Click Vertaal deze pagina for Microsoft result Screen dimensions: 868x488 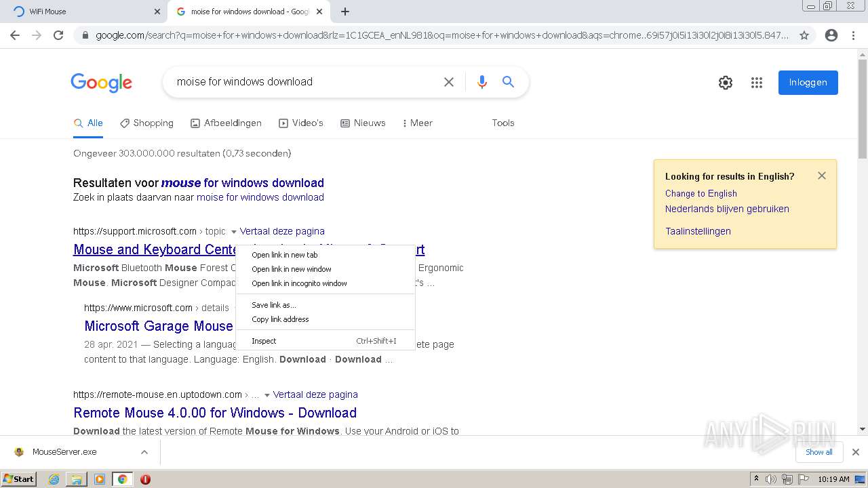pyautogui.click(x=282, y=232)
